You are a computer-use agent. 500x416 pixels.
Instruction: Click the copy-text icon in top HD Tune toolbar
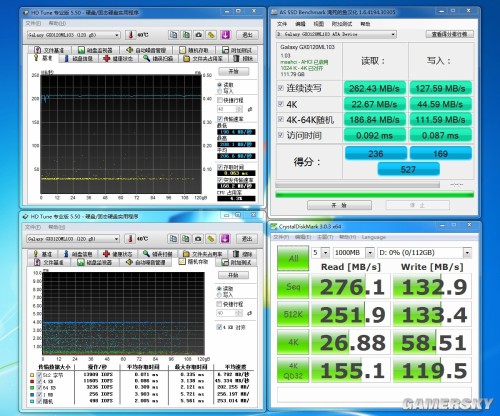[x=173, y=35]
